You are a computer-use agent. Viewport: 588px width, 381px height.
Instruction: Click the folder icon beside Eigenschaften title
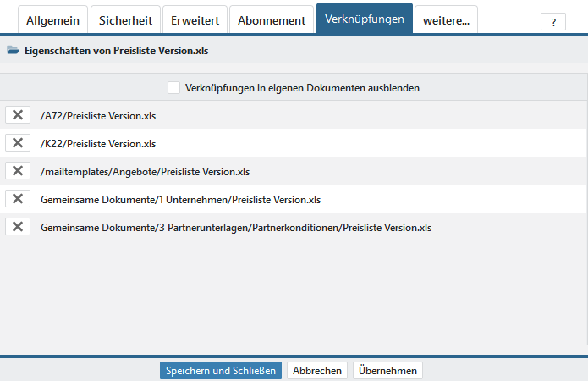13,51
